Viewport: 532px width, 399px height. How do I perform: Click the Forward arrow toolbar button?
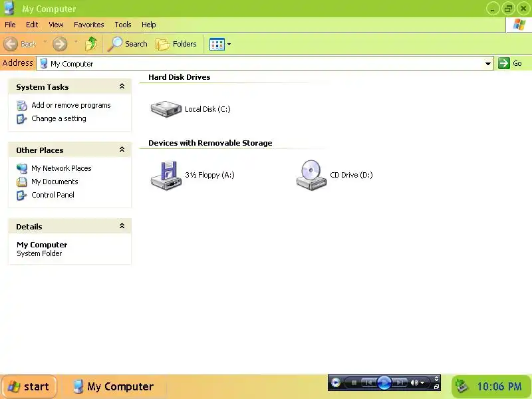click(60, 44)
